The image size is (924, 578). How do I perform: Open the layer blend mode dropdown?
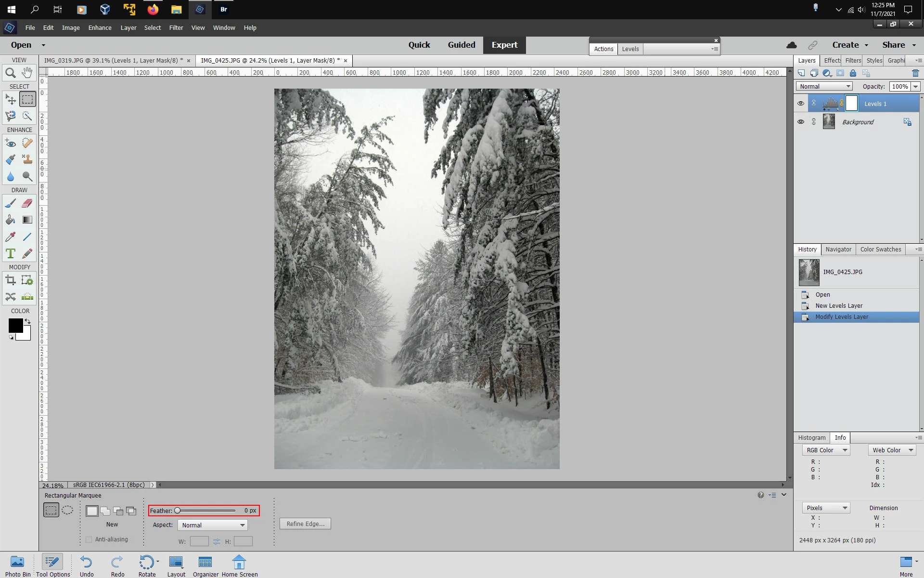(824, 86)
